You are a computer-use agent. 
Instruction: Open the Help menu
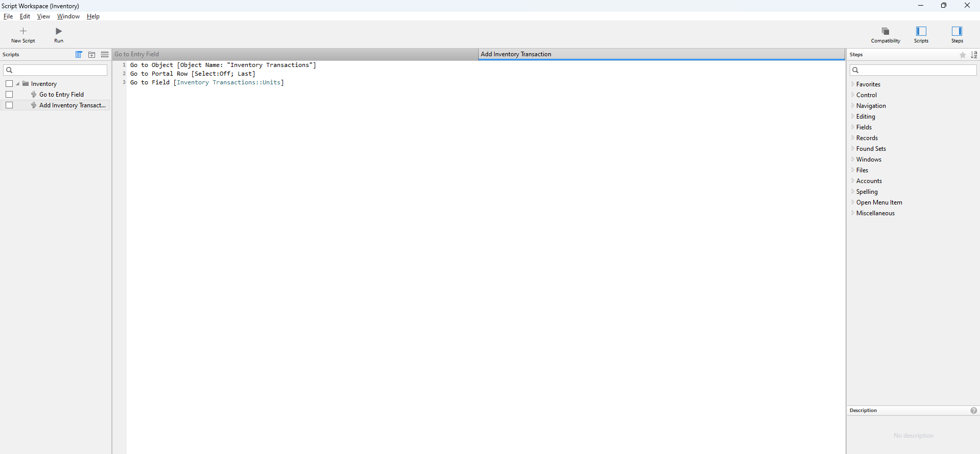[x=93, y=16]
